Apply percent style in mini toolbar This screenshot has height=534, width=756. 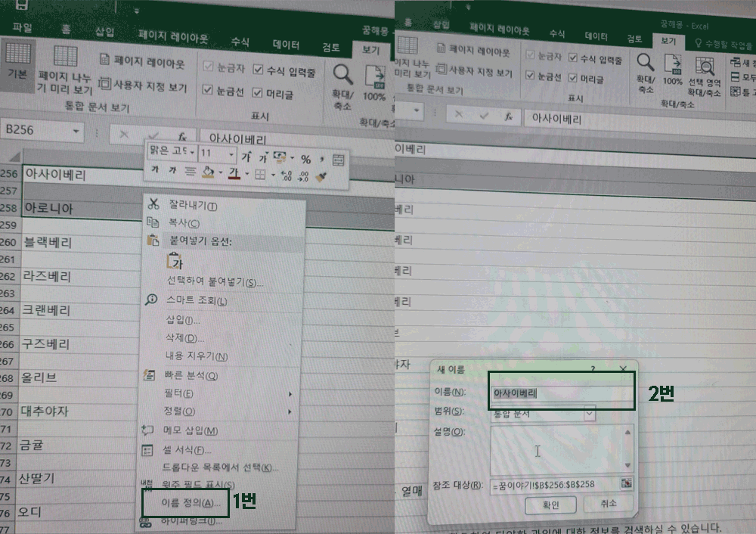click(x=305, y=159)
